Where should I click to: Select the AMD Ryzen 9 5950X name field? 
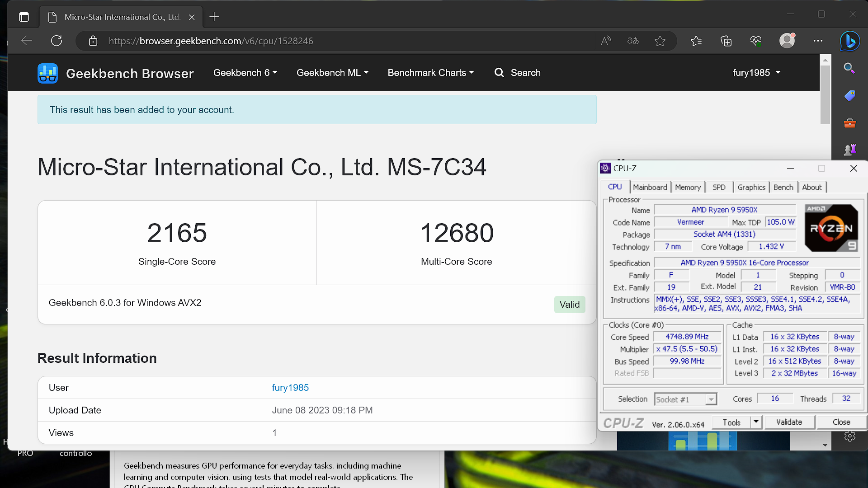pos(724,210)
